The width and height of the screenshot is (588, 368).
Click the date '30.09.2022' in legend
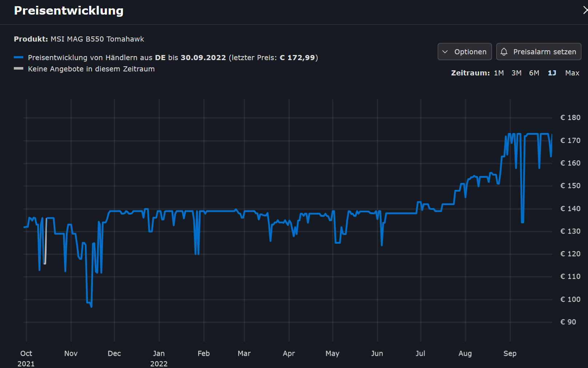[203, 58]
